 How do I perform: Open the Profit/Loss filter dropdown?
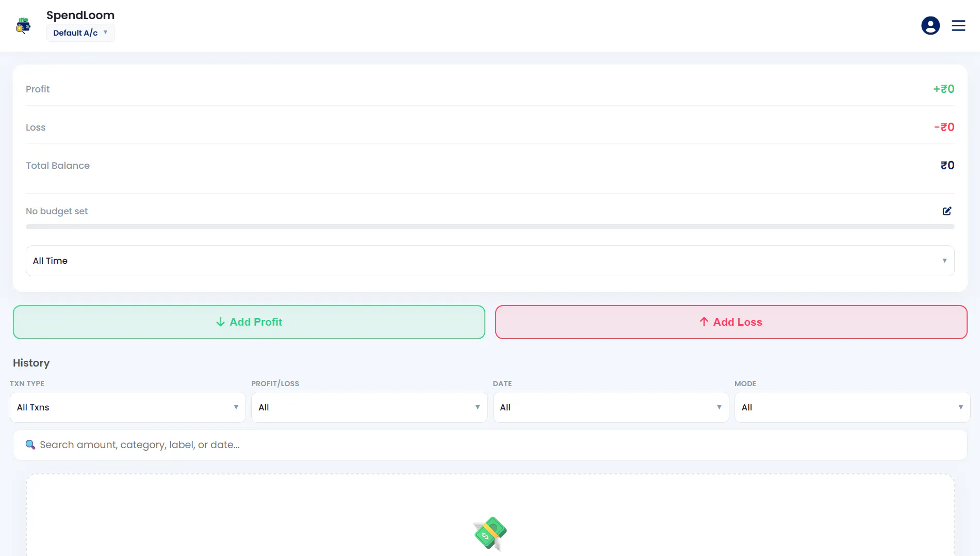(369, 407)
